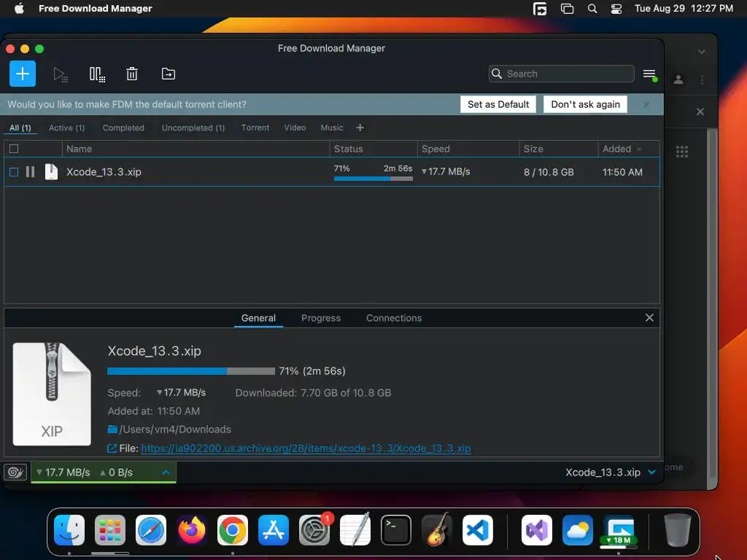
Task: Open the hamburger main menu icon
Action: coord(650,74)
